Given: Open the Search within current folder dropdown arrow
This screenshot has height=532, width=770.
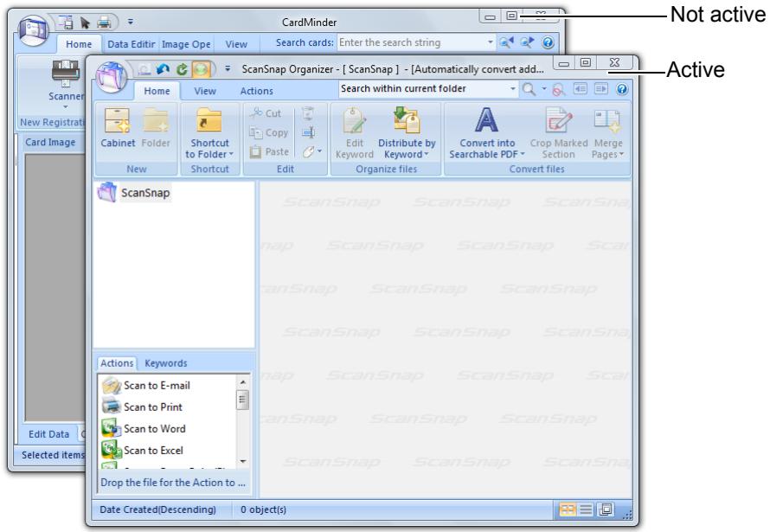Looking at the screenshot, I should coord(513,89).
